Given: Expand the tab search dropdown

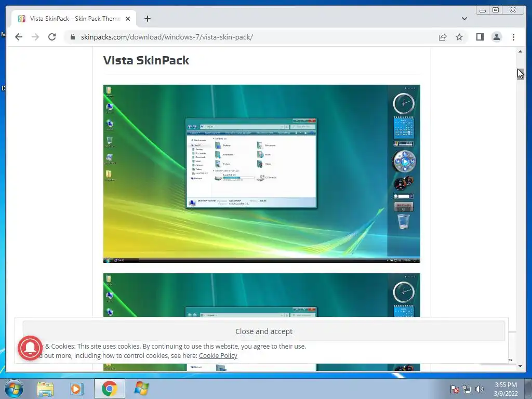Looking at the screenshot, I should [464, 19].
